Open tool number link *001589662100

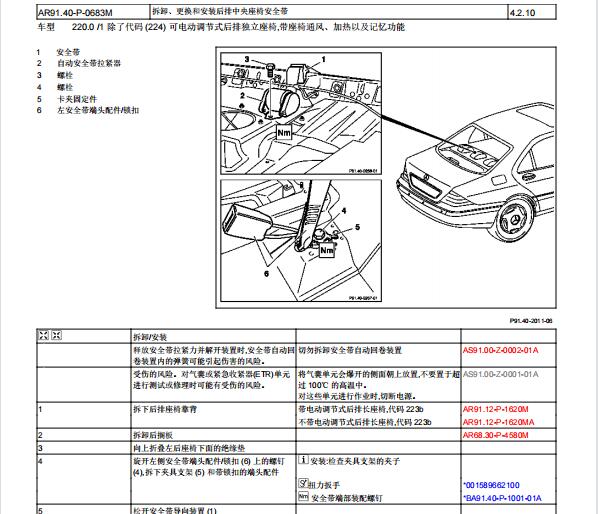(x=491, y=485)
